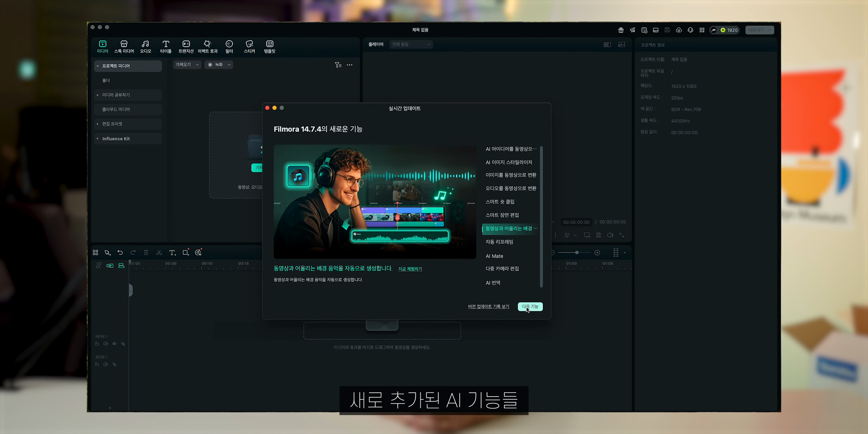Toggle the magic wand on 비디오 1 track

pos(123,344)
